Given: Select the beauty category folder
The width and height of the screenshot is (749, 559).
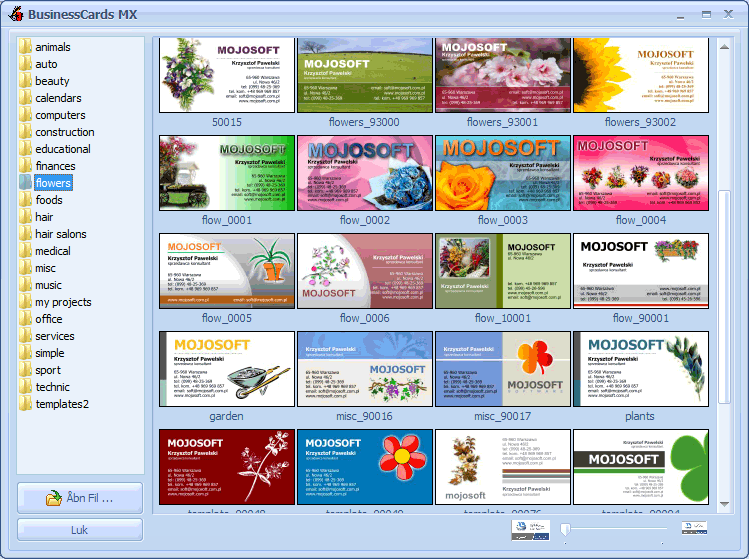Looking at the screenshot, I should (52, 81).
